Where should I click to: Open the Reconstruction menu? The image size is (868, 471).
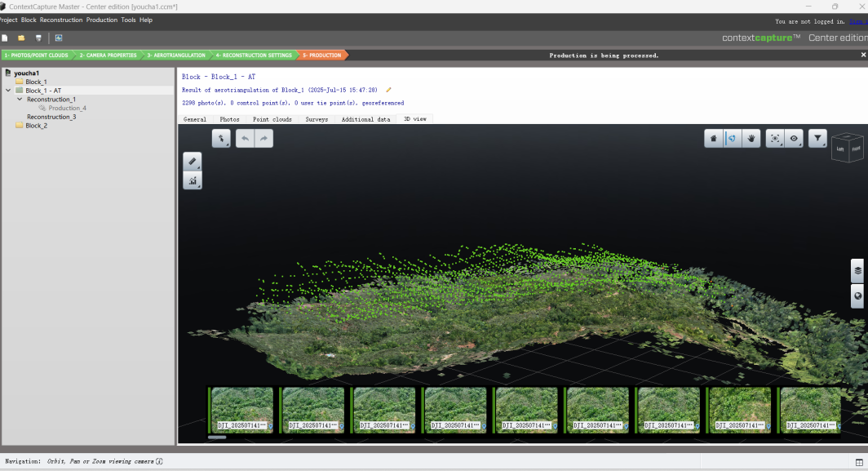[x=61, y=20]
